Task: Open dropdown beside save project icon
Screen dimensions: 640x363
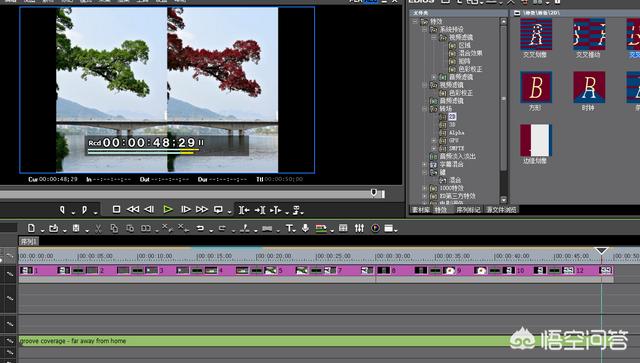Action: pos(87,231)
